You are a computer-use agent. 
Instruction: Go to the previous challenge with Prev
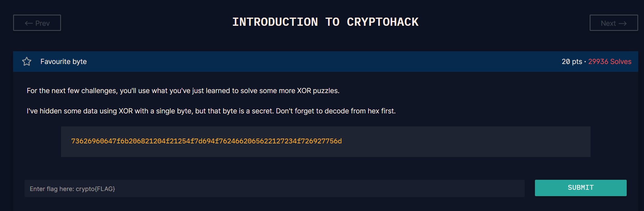click(37, 23)
